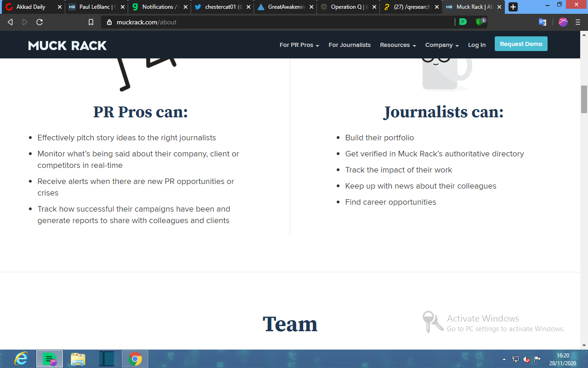Launch Google Chrome from the taskbar

point(135,359)
